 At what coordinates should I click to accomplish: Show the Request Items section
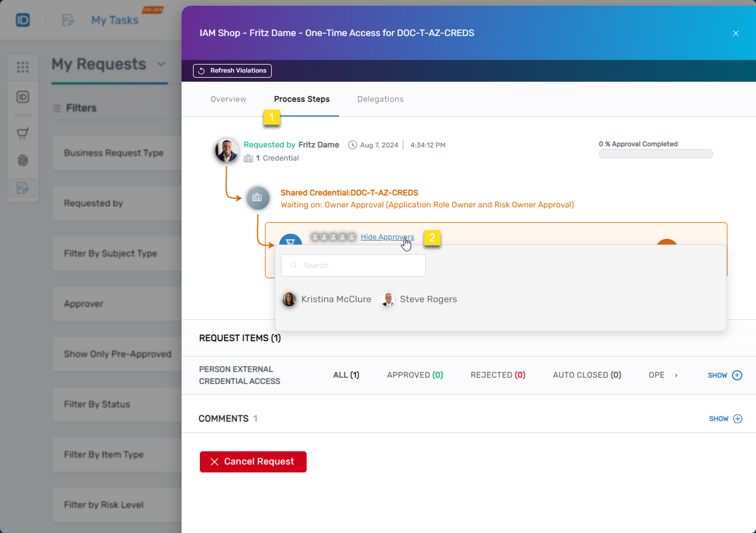[x=725, y=375]
